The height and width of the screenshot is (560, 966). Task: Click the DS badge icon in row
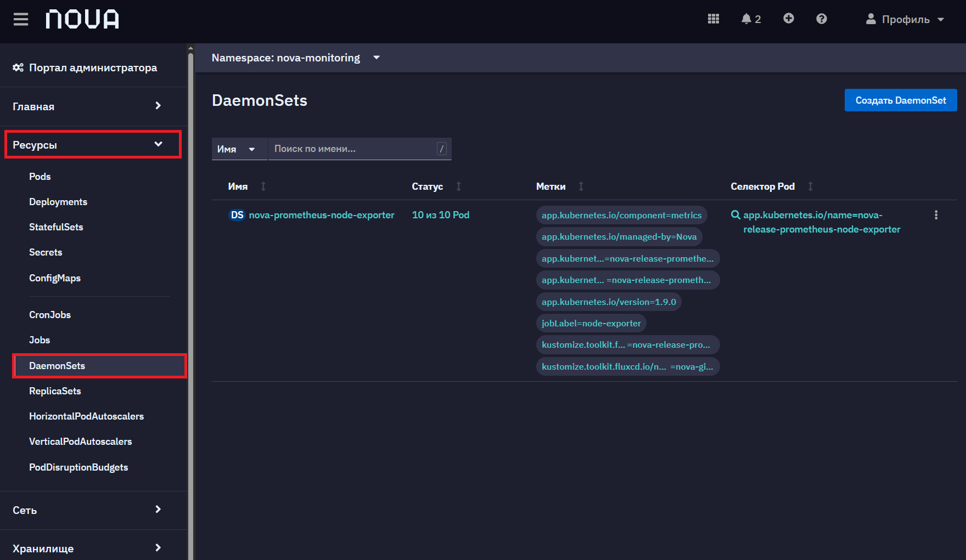[x=237, y=215]
